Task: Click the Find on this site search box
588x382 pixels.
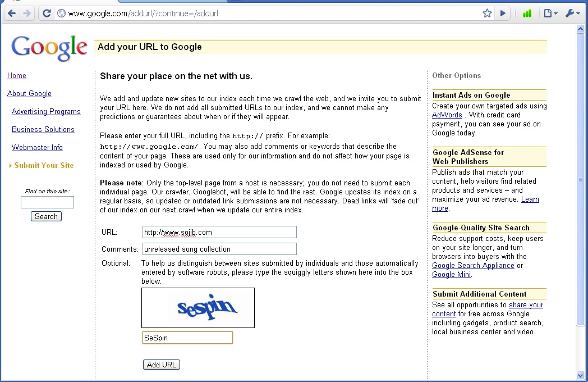Action: (x=47, y=202)
